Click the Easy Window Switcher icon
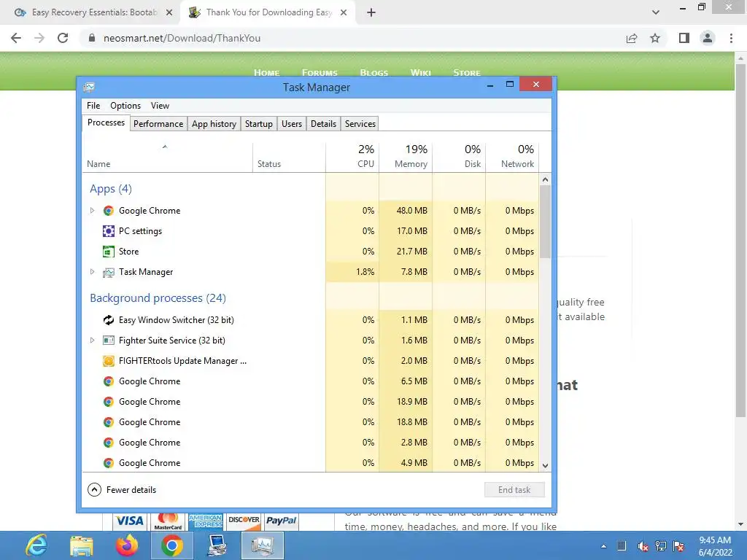The height and width of the screenshot is (560, 747). [x=109, y=320]
